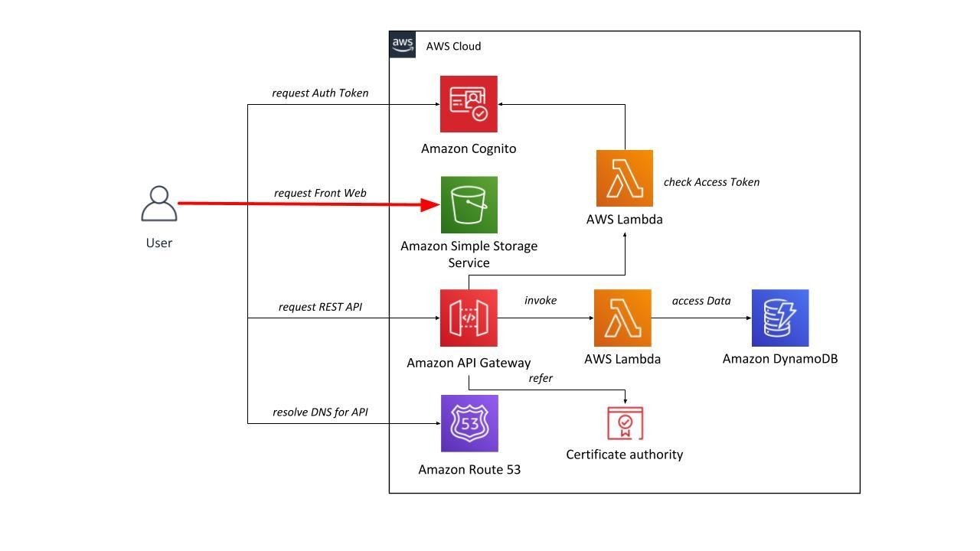Select the Amazon DynamoDB icon
Screen dimensions: 980x551
click(x=780, y=318)
